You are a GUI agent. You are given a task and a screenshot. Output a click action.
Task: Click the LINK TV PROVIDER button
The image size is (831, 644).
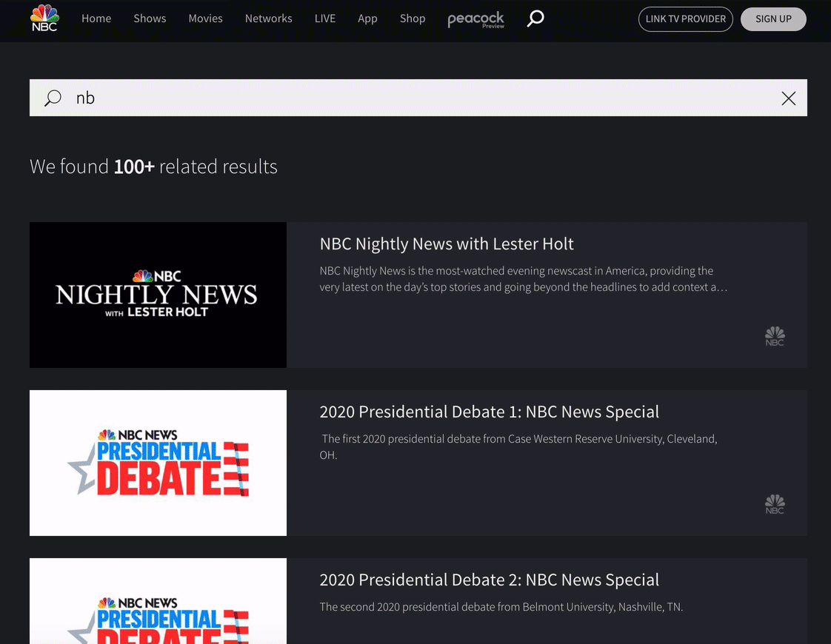685,19
